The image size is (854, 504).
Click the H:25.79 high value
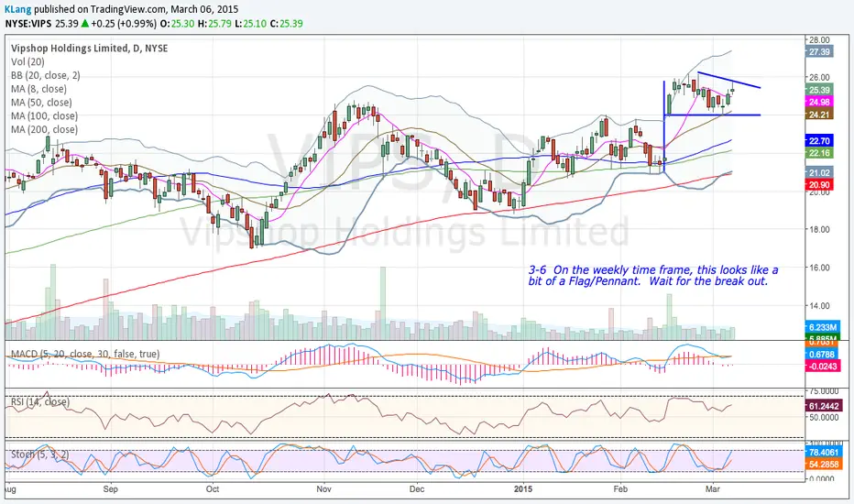213,24
